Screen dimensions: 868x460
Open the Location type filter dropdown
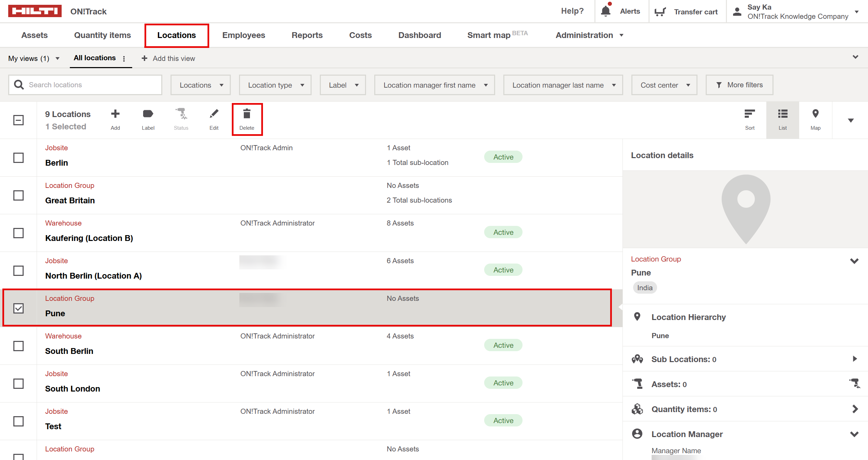pyautogui.click(x=275, y=85)
